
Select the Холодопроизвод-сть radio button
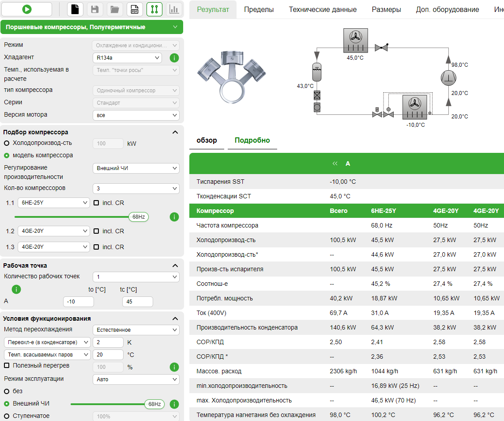[x=7, y=143]
